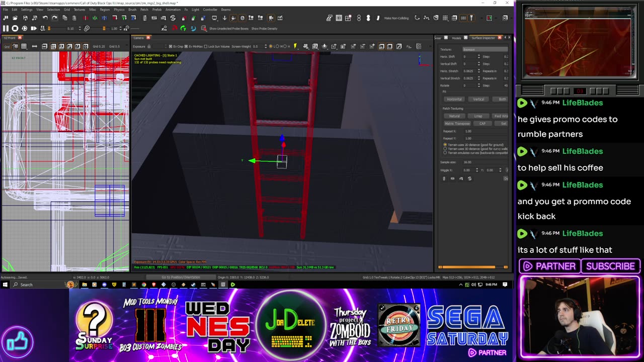This screenshot has height=362, width=644.
Task: Open the Prefab menu
Action: pyautogui.click(x=157, y=10)
